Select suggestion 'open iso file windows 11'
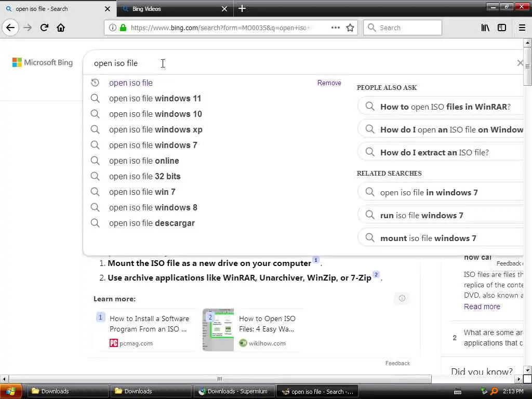532x399 pixels. (x=155, y=98)
